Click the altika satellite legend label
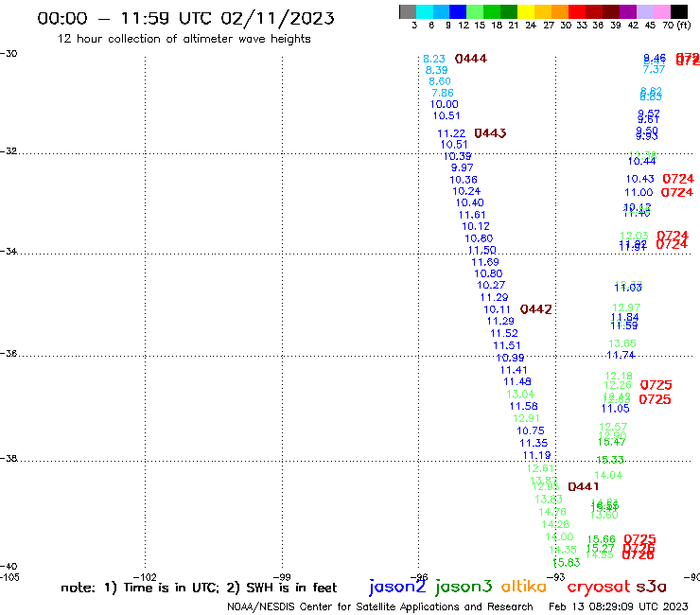 tap(524, 587)
